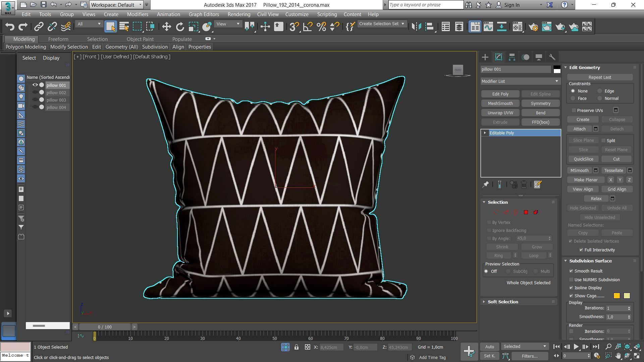The width and height of the screenshot is (644, 362).
Task: Uncheck Smooth Result
Action: point(571,271)
